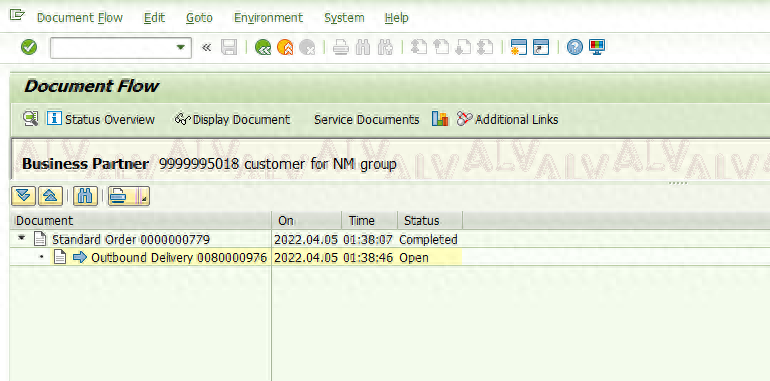The width and height of the screenshot is (770, 381).
Task: Click the Expand All nodes icon
Action: point(23,196)
